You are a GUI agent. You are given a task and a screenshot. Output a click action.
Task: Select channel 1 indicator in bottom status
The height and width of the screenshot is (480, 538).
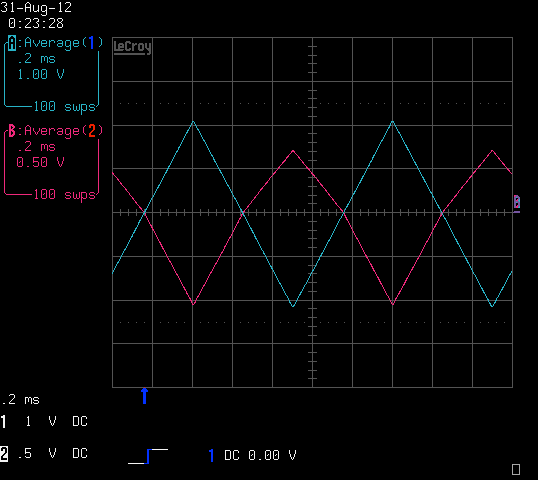click(x=4, y=422)
